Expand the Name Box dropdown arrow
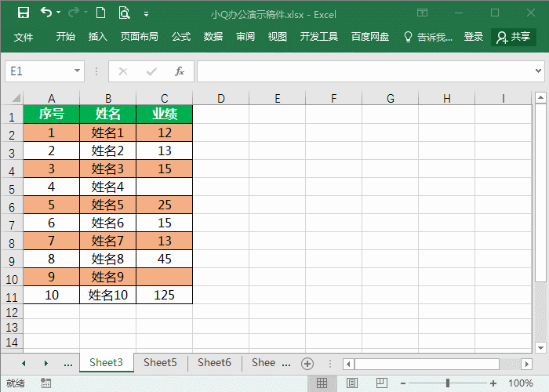 pos(78,71)
